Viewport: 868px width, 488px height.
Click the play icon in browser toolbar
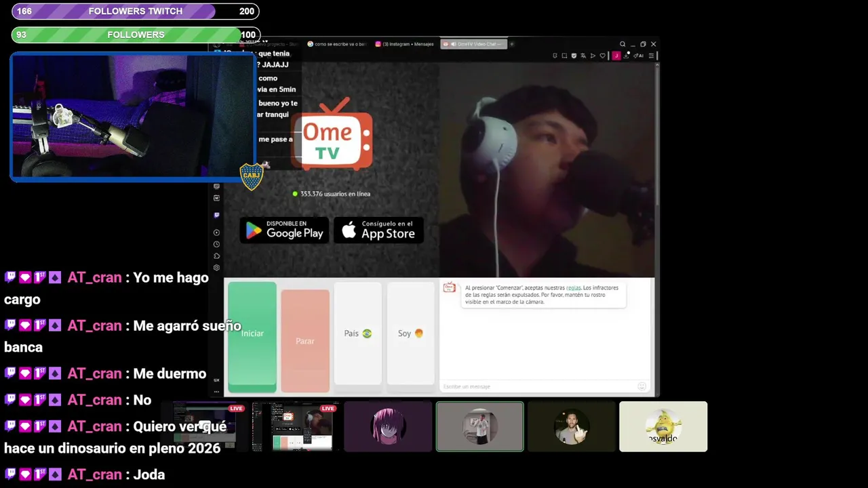pyautogui.click(x=593, y=56)
